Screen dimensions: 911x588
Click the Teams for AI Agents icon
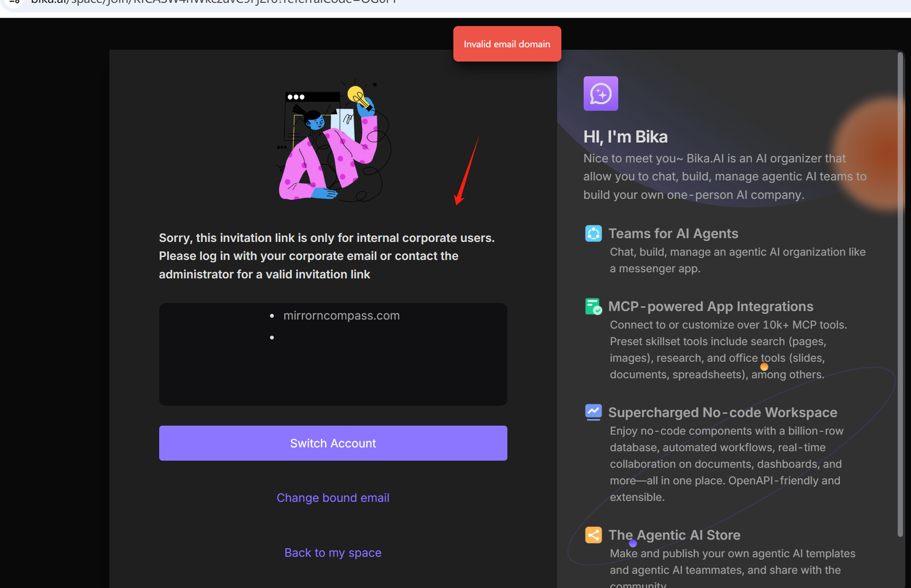(593, 233)
